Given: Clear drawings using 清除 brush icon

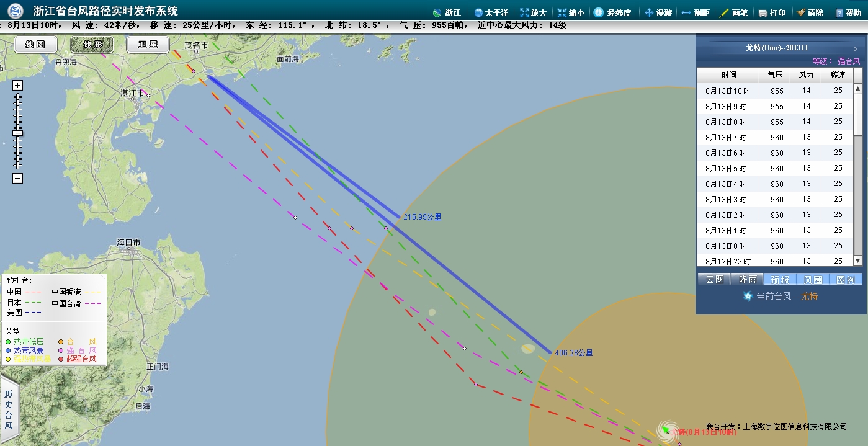Looking at the screenshot, I should click(800, 12).
